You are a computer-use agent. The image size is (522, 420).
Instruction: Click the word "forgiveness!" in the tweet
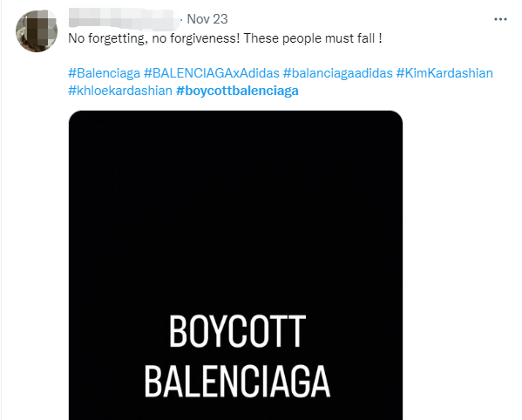205,38
